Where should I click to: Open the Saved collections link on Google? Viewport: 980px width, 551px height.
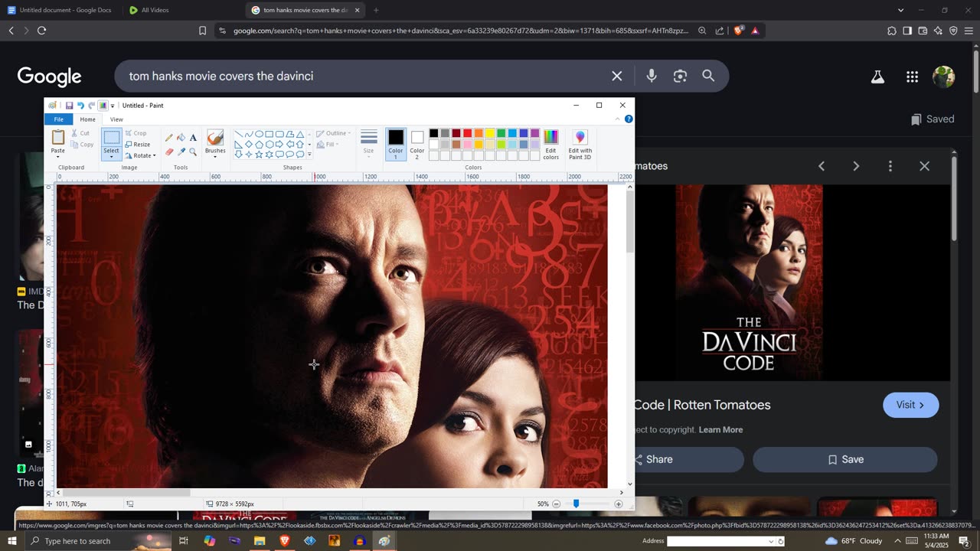pyautogui.click(x=933, y=119)
